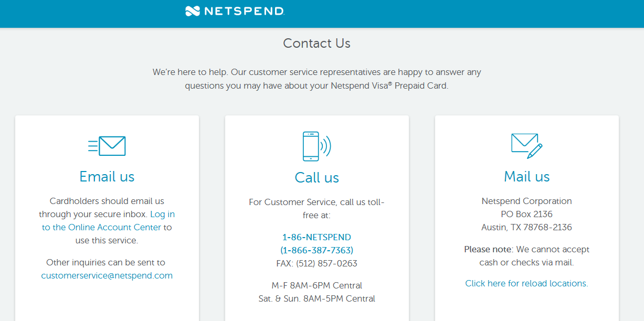Click the PO Box 2136 address line

click(526, 214)
